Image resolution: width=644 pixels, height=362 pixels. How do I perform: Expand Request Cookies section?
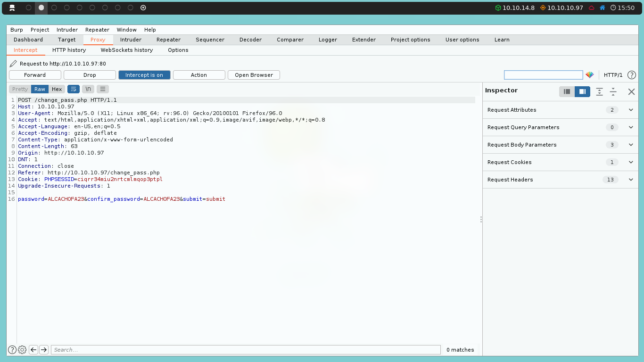[561, 162]
